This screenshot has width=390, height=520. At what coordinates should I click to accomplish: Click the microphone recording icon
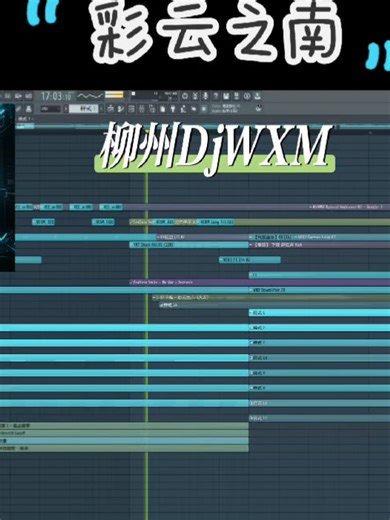tap(205, 96)
